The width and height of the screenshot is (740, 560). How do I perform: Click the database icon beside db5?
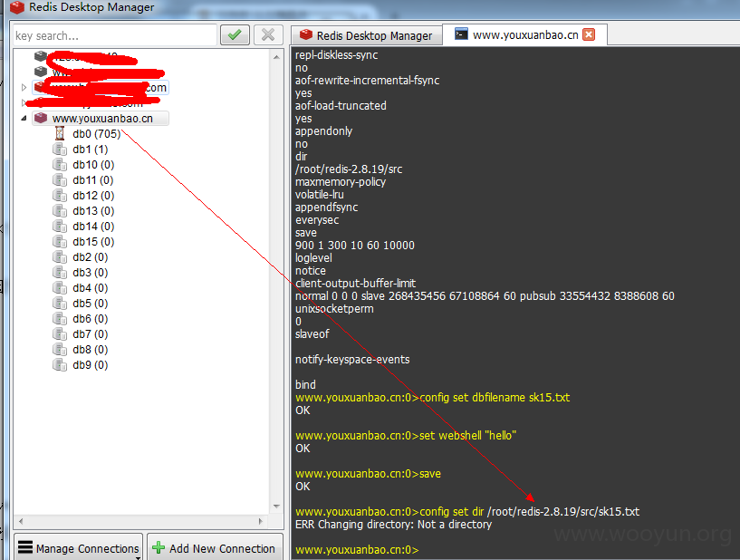point(60,304)
